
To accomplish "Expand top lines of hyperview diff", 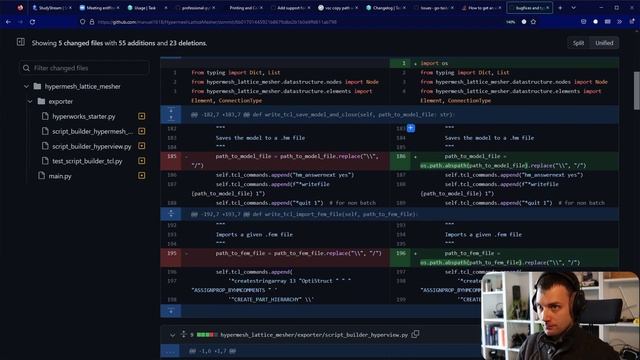I will [171, 351].
